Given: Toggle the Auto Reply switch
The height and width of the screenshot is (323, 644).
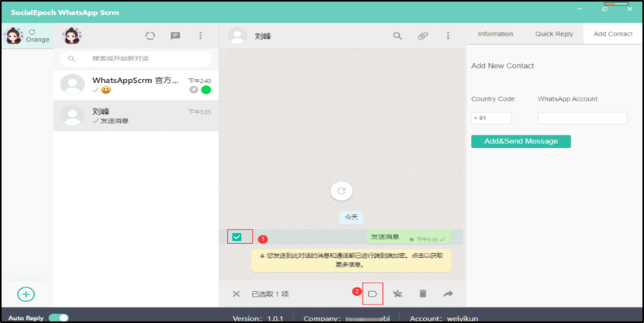Looking at the screenshot, I should [59, 318].
